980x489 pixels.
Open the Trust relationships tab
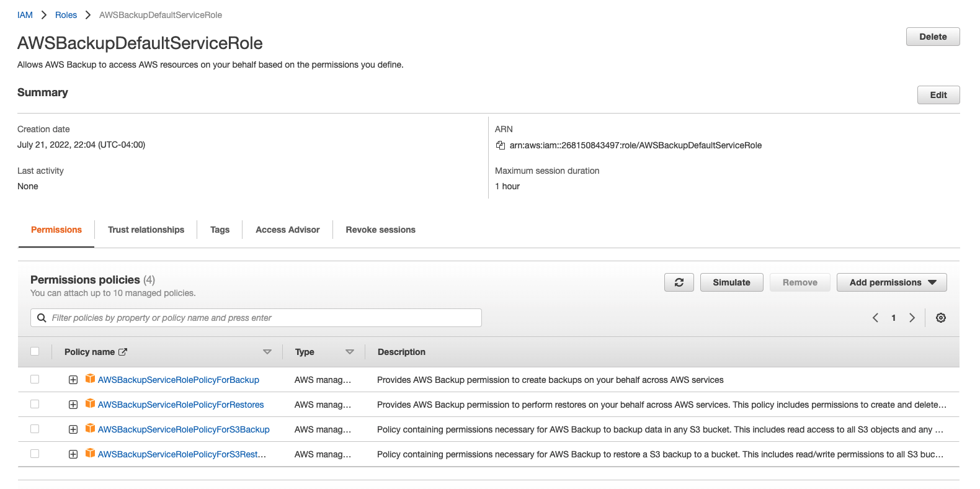[146, 230]
